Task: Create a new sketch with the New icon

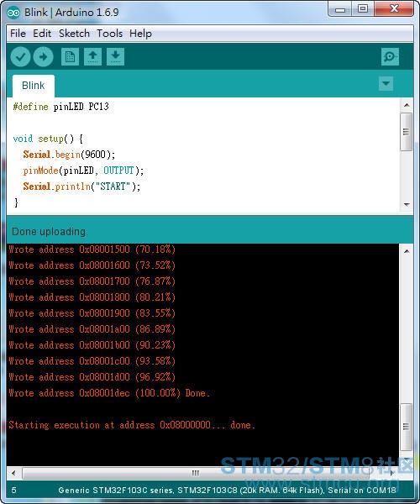Action: [x=70, y=57]
